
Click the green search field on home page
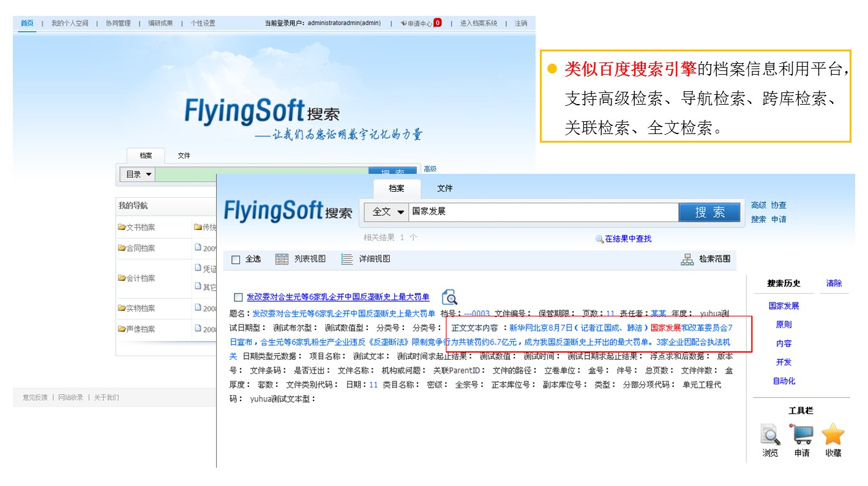click(261, 174)
